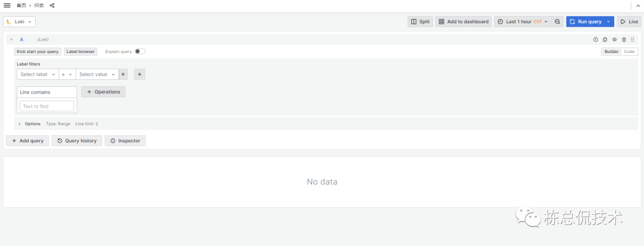Delete query A with the trash icon
This screenshot has height=246, width=644.
624,39
